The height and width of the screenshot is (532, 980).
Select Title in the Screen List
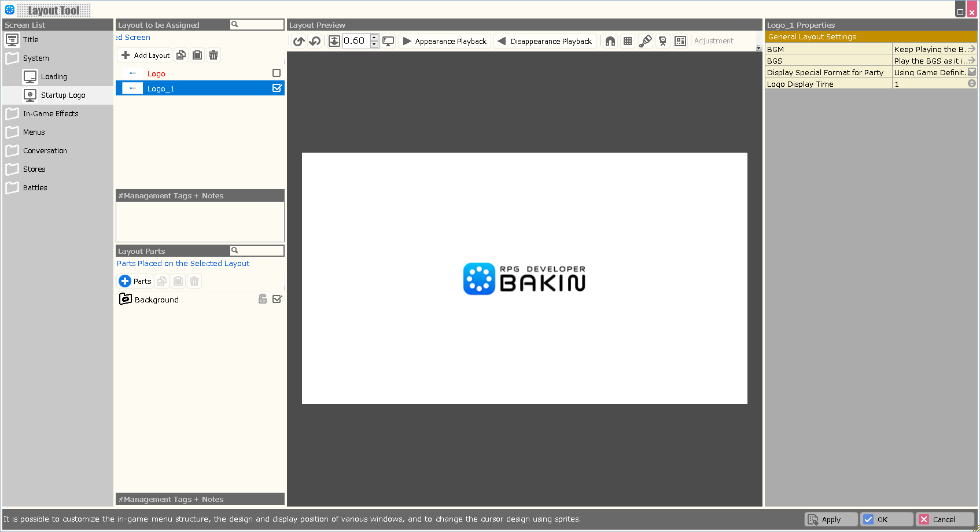point(31,40)
